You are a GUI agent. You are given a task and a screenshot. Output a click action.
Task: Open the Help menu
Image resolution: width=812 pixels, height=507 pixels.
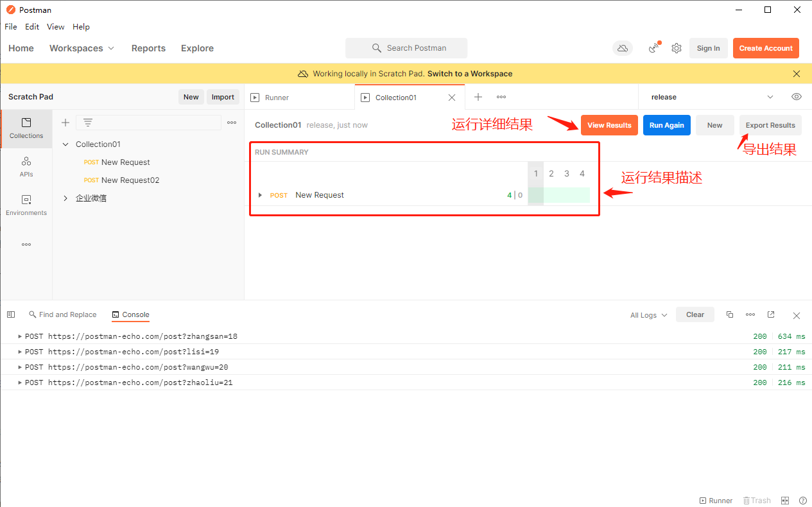[x=81, y=27]
